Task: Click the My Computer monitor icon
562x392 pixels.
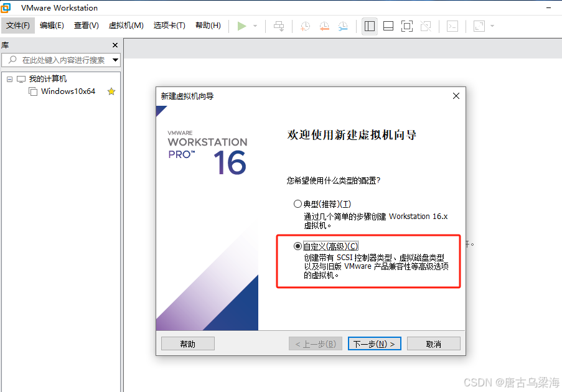Action: [x=21, y=79]
